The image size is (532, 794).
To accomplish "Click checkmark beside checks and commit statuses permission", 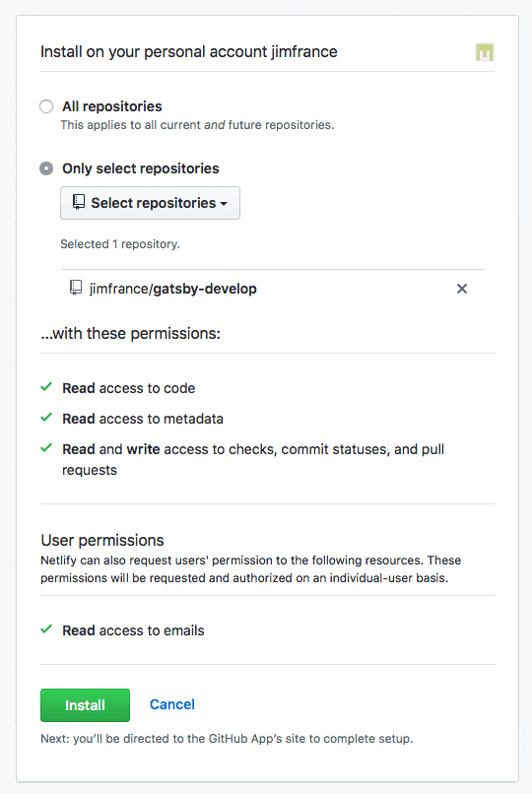I will [x=46, y=448].
